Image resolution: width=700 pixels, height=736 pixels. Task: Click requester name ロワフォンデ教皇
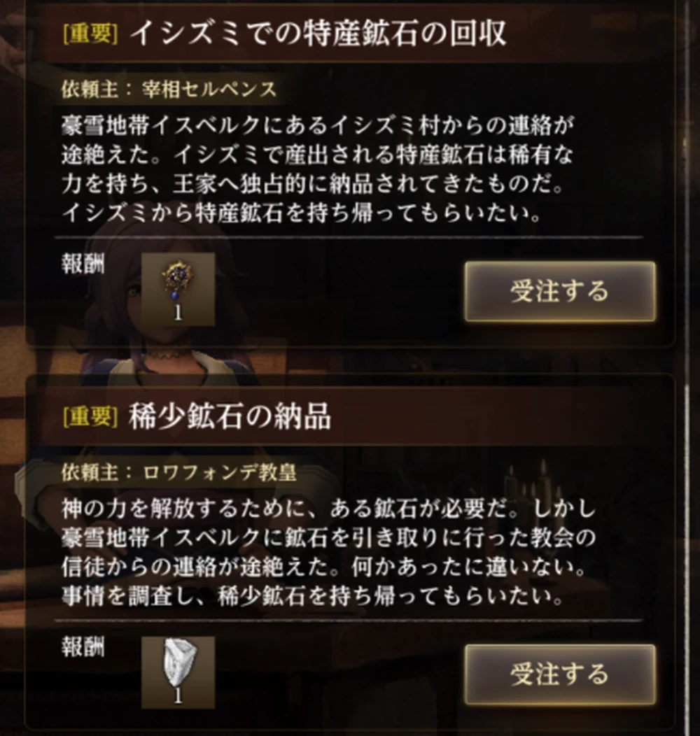point(219,472)
